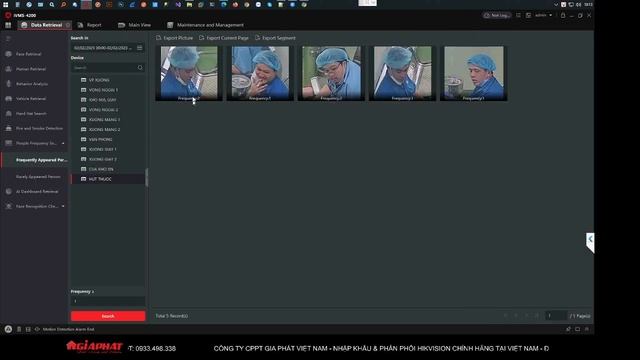The height and width of the screenshot is (360, 640).
Task: Click the trash icon in status bar
Action: point(19,329)
